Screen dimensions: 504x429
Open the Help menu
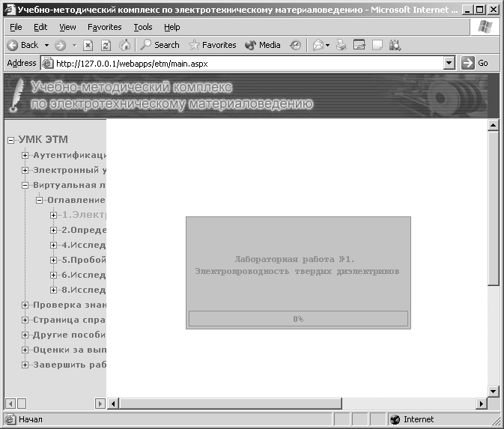[172, 27]
